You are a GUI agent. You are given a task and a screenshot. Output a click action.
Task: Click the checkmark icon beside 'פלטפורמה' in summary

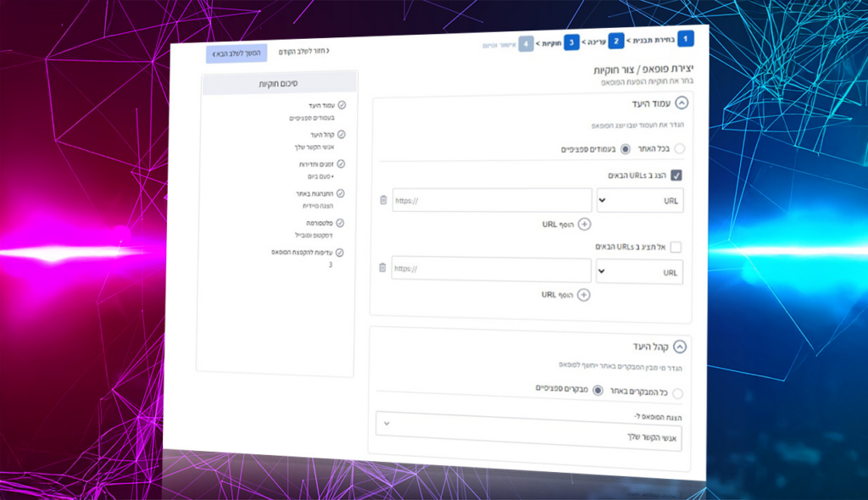(x=340, y=223)
